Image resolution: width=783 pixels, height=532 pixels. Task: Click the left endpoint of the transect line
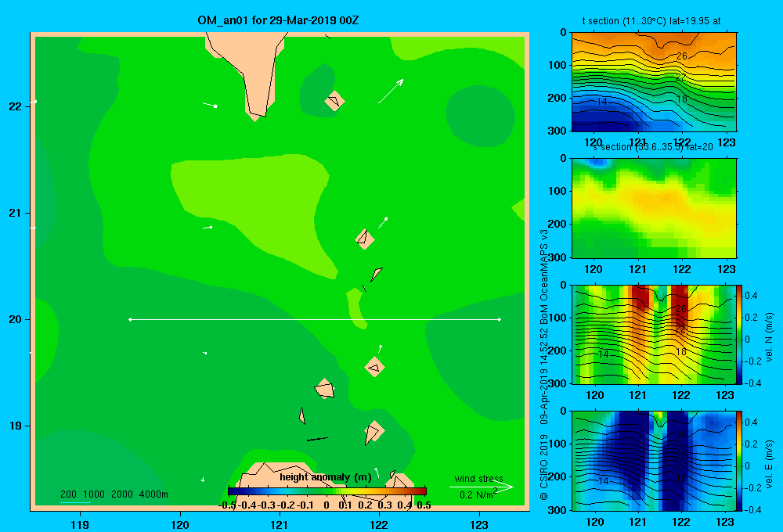pos(130,319)
